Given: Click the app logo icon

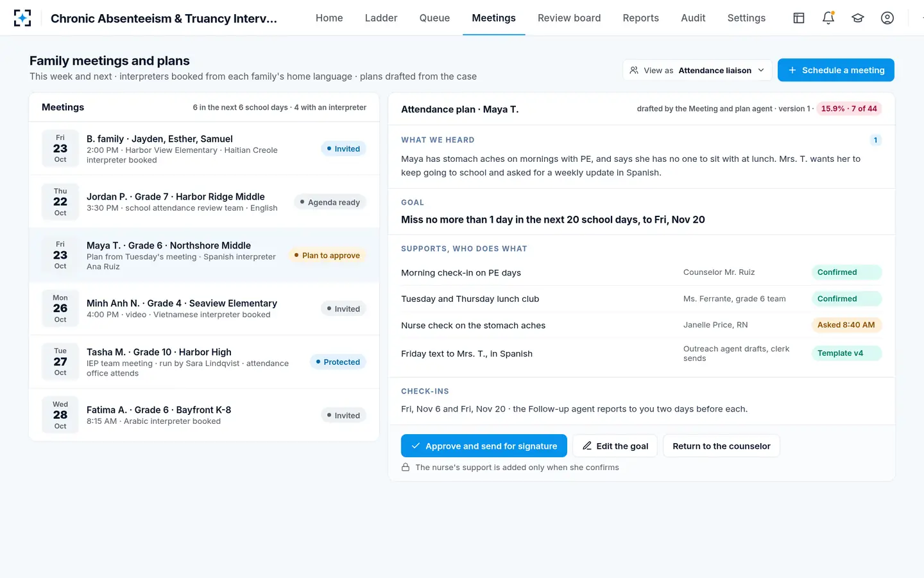Looking at the screenshot, I should (x=22, y=18).
